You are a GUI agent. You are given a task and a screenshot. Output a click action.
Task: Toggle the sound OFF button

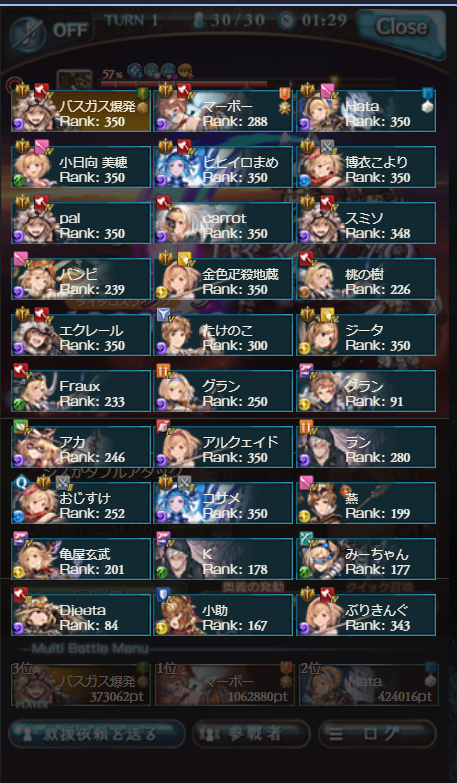coord(50,30)
